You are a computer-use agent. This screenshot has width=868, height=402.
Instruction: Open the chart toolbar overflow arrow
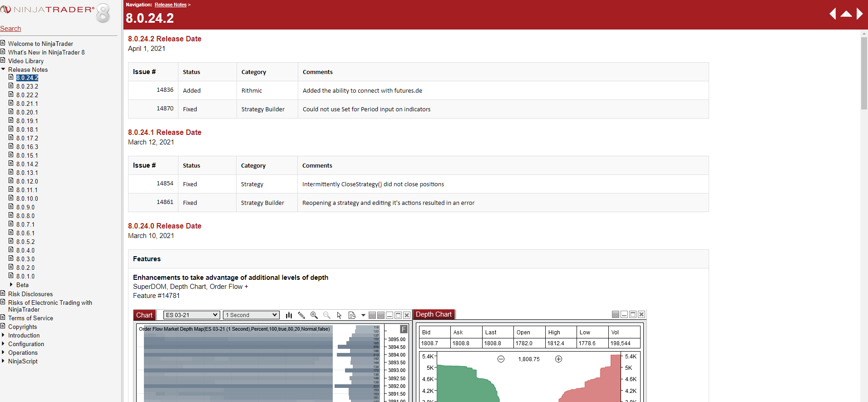[x=363, y=315]
